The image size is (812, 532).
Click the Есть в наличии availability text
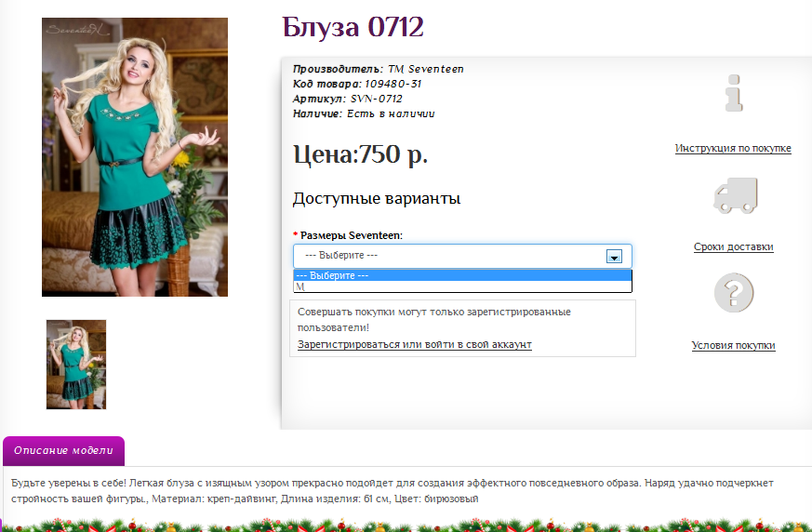[x=391, y=114]
